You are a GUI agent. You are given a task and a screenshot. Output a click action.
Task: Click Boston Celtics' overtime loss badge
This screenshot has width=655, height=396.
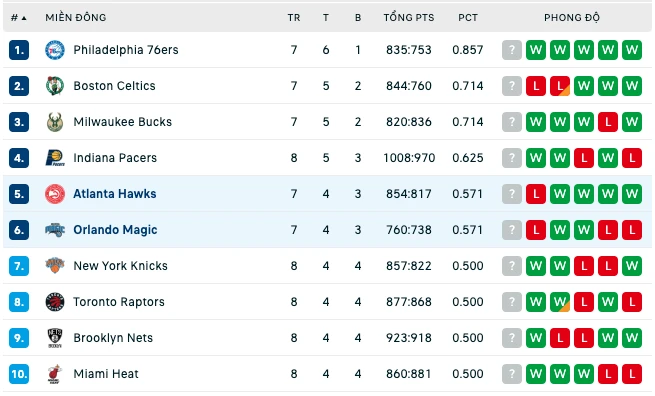560,86
